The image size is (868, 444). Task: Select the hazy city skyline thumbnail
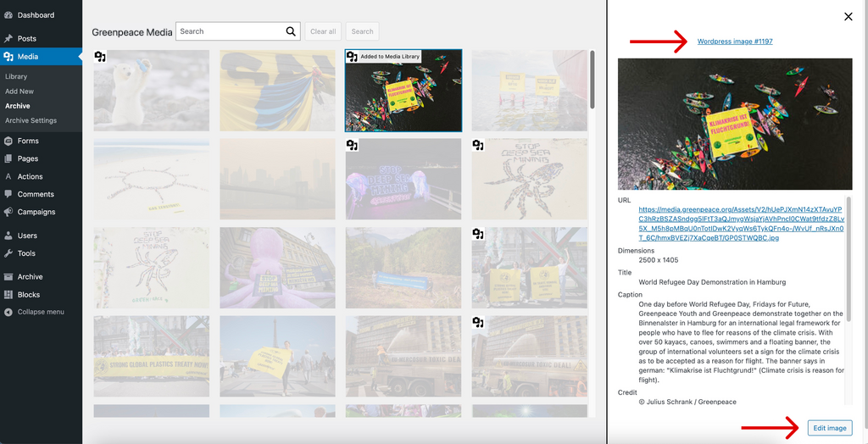277,180
